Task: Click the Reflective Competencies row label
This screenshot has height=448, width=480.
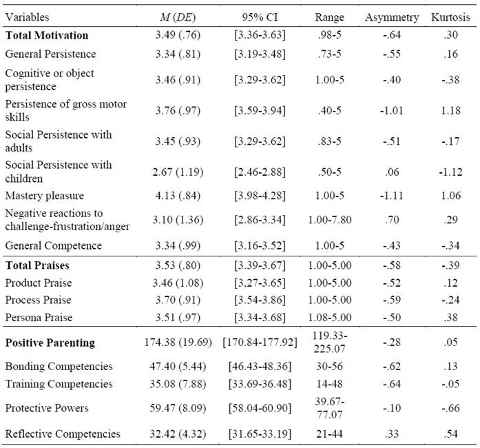Action: pos(63,434)
